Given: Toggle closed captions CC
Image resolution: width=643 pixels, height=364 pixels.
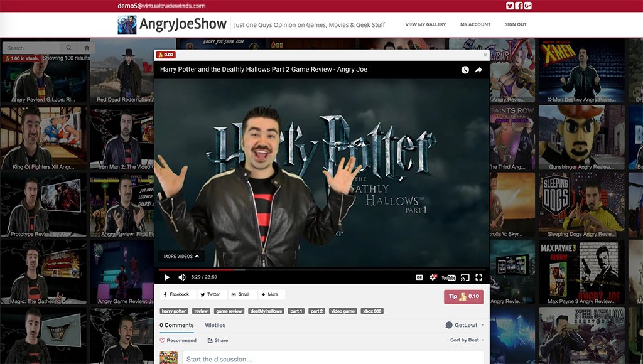Looking at the screenshot, I should click(x=419, y=277).
